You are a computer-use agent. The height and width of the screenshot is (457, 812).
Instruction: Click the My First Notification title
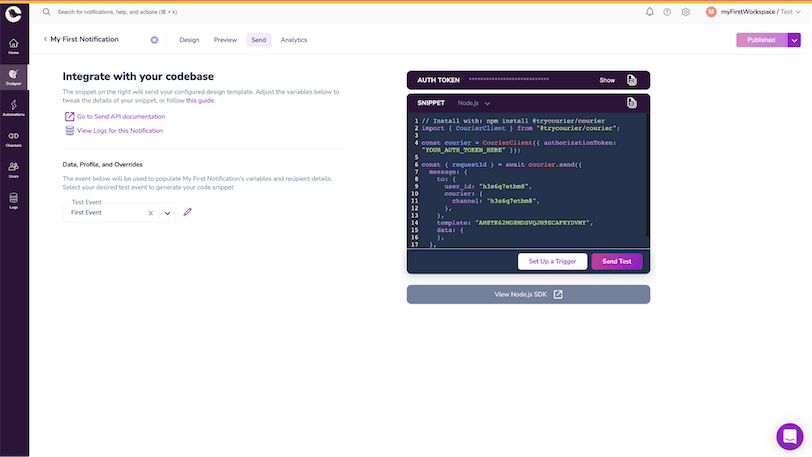click(x=84, y=39)
